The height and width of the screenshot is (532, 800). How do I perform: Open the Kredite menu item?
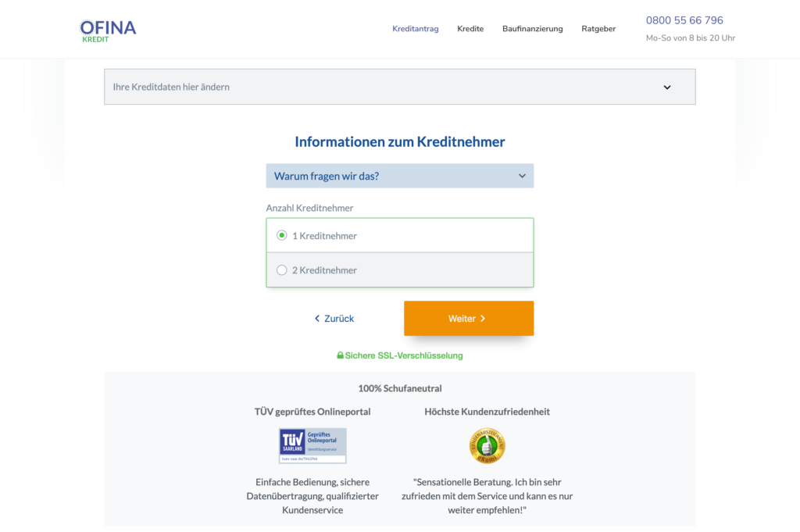pos(470,29)
